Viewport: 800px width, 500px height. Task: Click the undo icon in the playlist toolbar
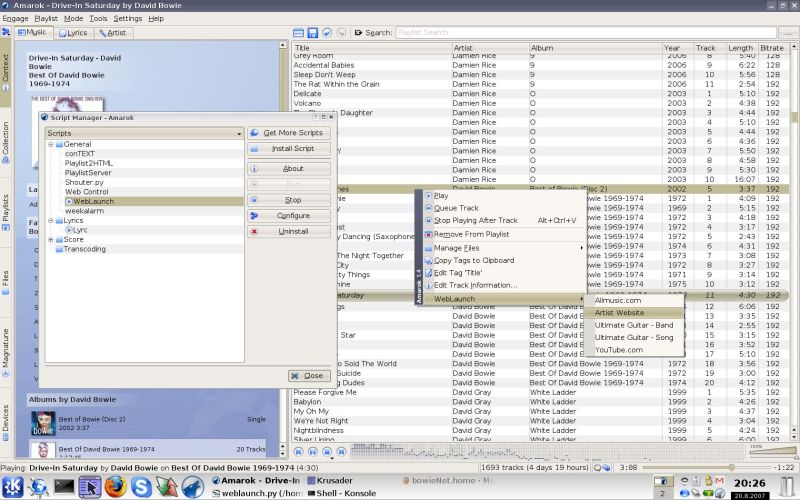pyautogui.click(x=327, y=33)
